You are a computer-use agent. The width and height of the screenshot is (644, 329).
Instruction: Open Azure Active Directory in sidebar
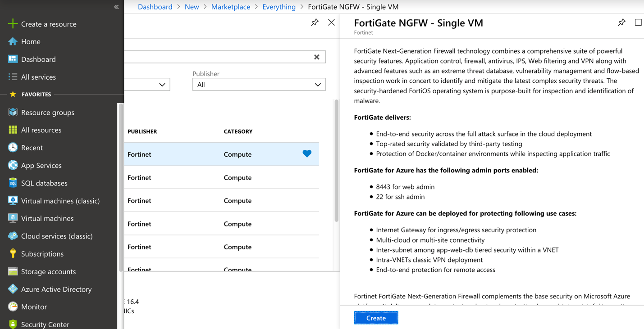[x=56, y=289]
